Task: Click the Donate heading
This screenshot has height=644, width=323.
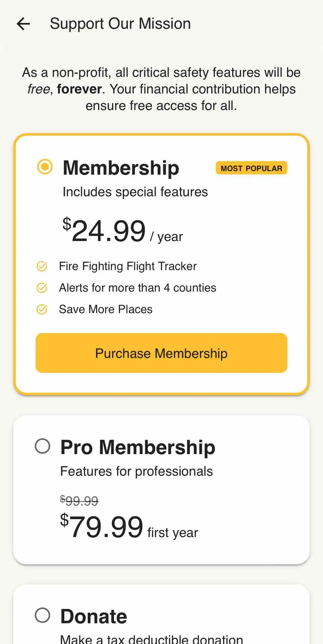Action: [94, 616]
